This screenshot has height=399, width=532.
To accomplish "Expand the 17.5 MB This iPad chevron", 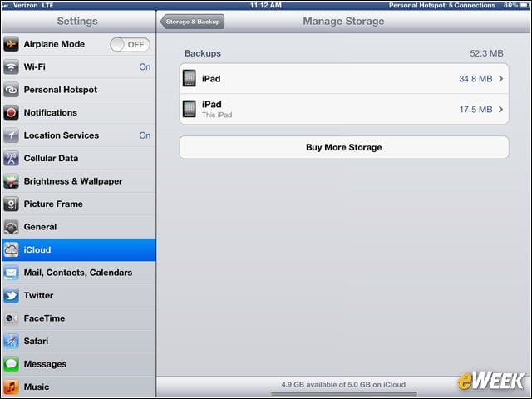I will coord(500,109).
